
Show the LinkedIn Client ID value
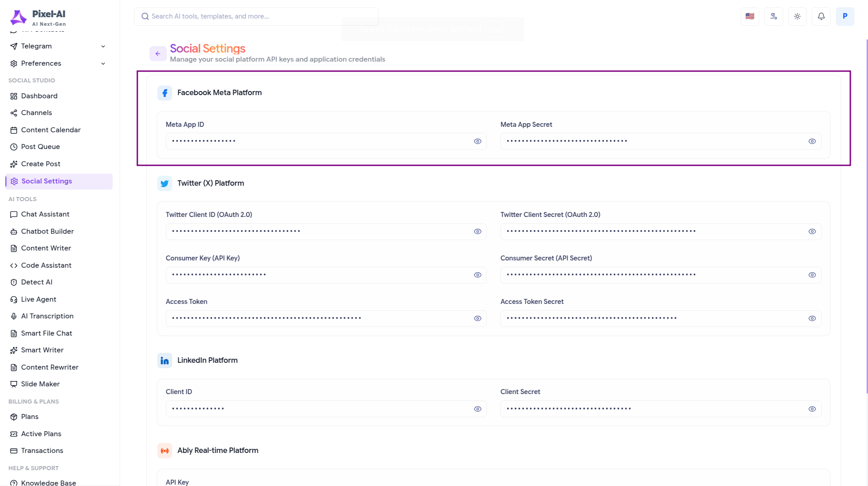478,409
